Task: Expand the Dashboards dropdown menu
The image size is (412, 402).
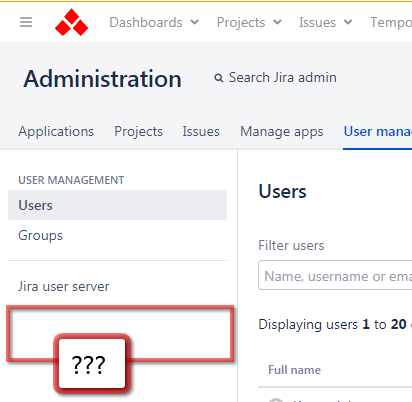Action: tap(154, 22)
